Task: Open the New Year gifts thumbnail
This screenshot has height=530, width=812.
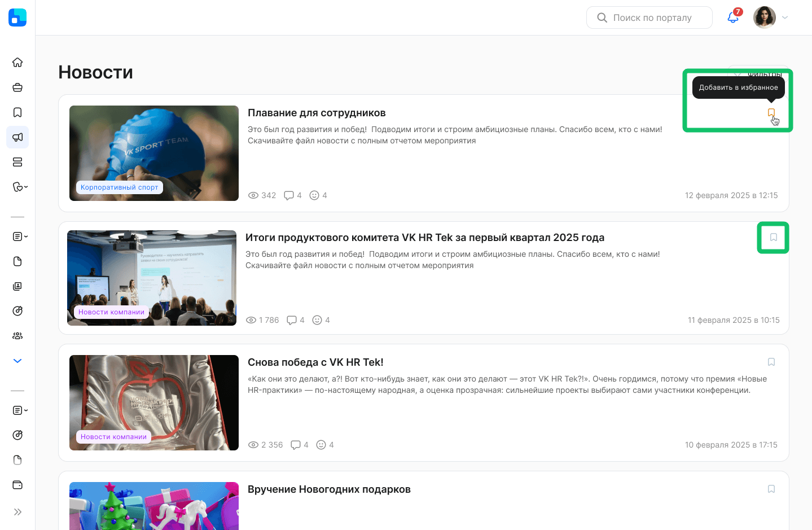Action: [x=154, y=506]
